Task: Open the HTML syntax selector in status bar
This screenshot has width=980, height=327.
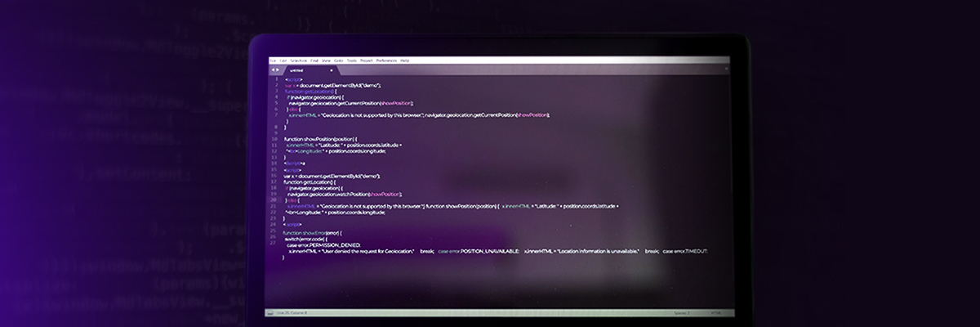Action: point(716,312)
